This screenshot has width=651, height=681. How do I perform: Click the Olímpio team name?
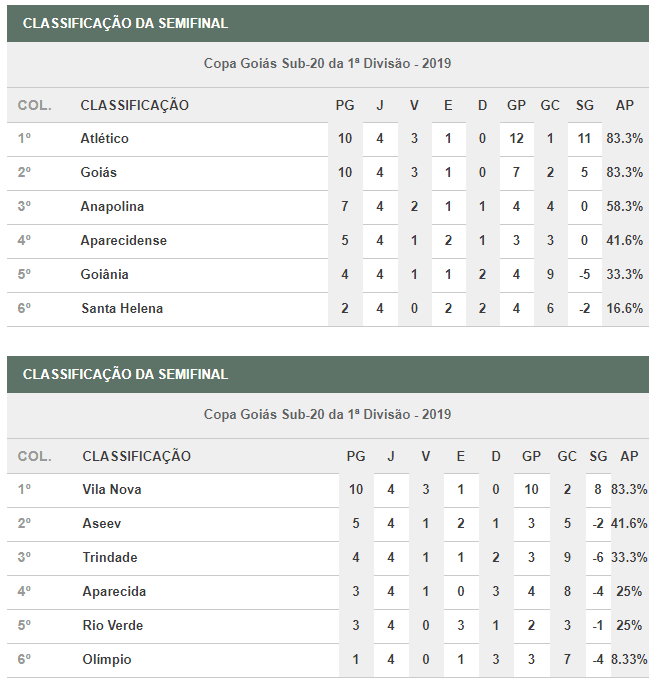pos(106,660)
